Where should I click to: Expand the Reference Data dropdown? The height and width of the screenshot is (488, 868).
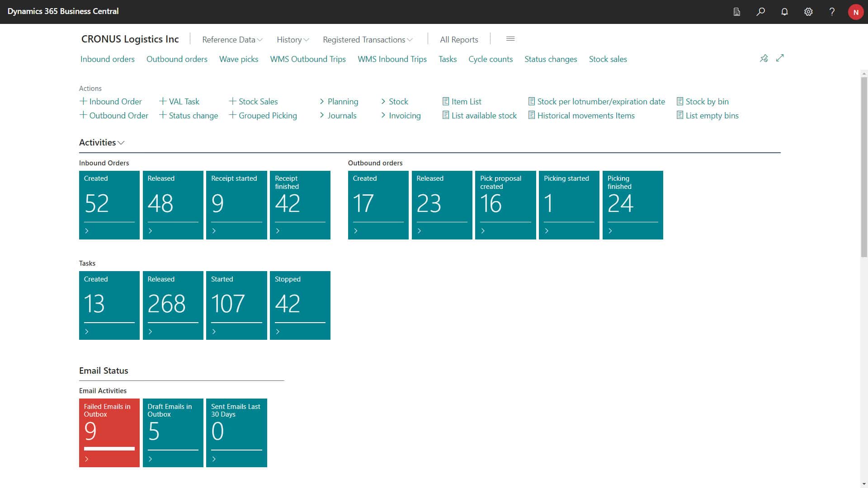click(x=232, y=40)
